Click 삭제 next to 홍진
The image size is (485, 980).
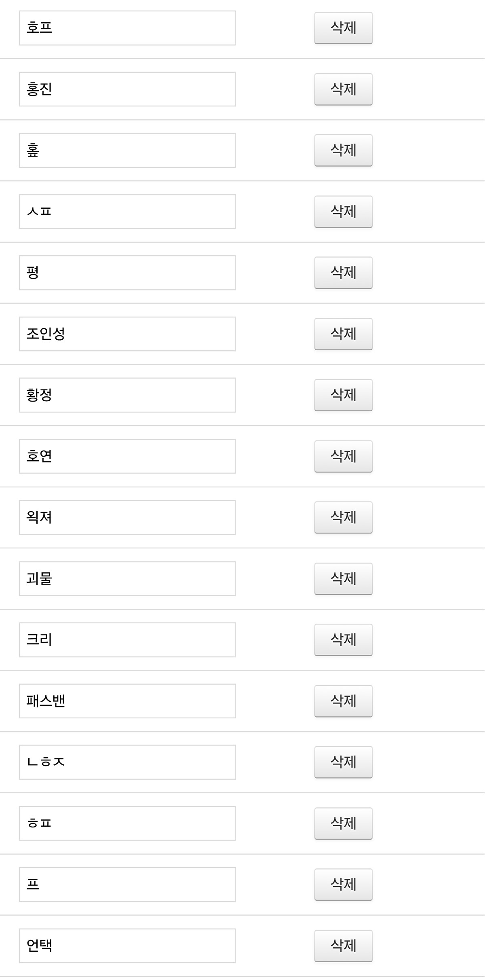click(x=344, y=89)
